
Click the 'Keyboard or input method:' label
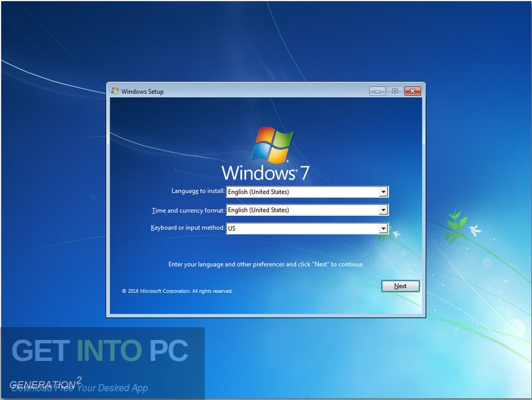[x=188, y=227]
